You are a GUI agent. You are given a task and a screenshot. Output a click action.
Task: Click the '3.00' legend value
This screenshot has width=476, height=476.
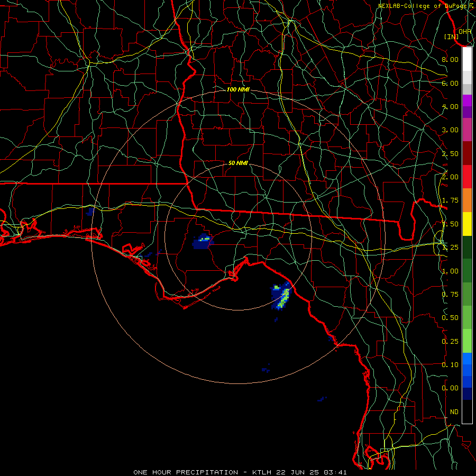(x=450, y=130)
